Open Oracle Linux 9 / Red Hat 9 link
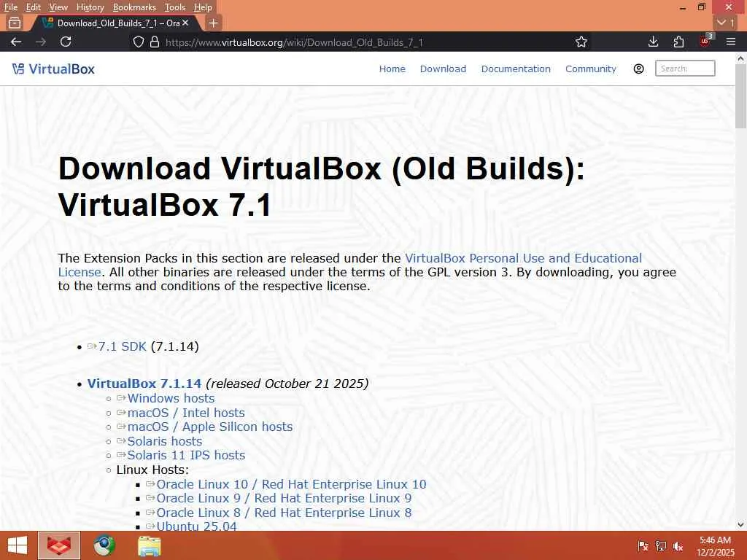The height and width of the screenshot is (560, 747). click(284, 498)
